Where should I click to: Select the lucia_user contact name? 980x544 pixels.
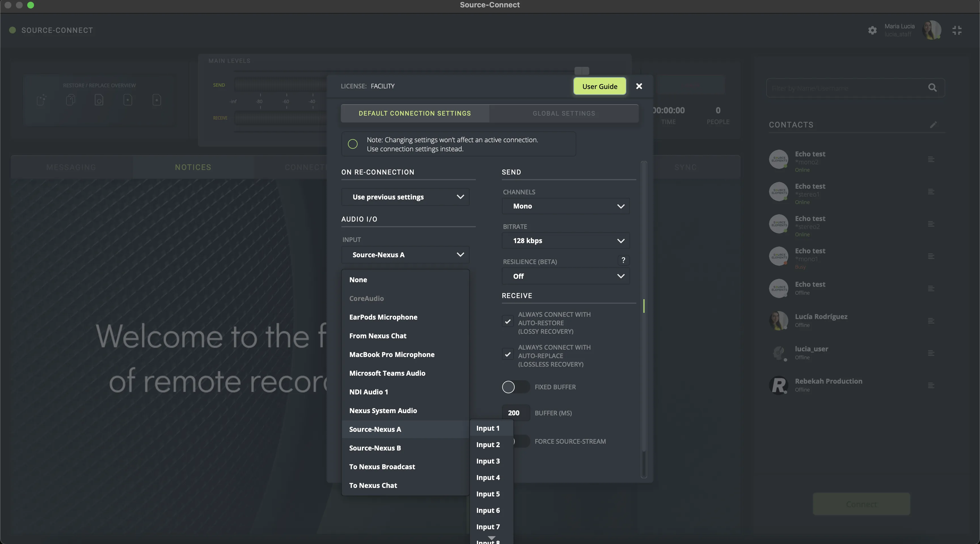812,349
